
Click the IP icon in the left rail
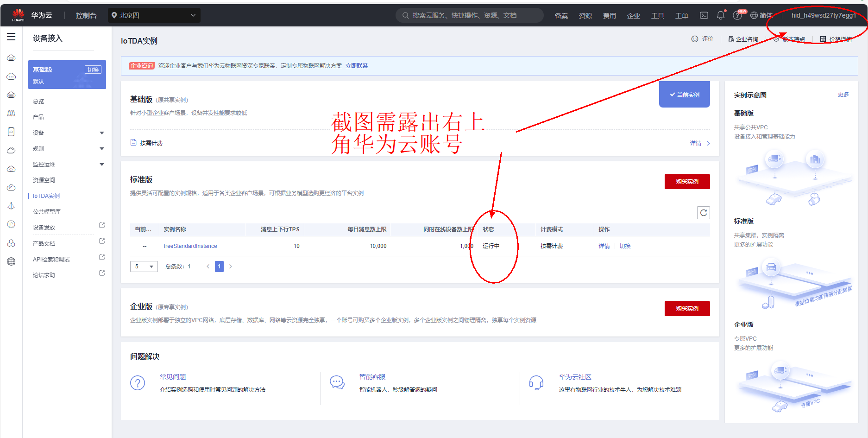point(11,224)
